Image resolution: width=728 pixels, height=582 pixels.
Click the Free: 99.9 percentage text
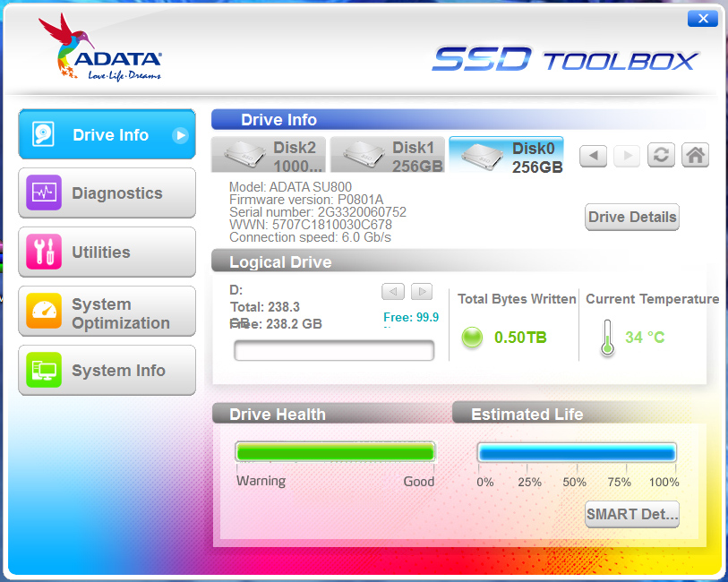click(x=411, y=318)
